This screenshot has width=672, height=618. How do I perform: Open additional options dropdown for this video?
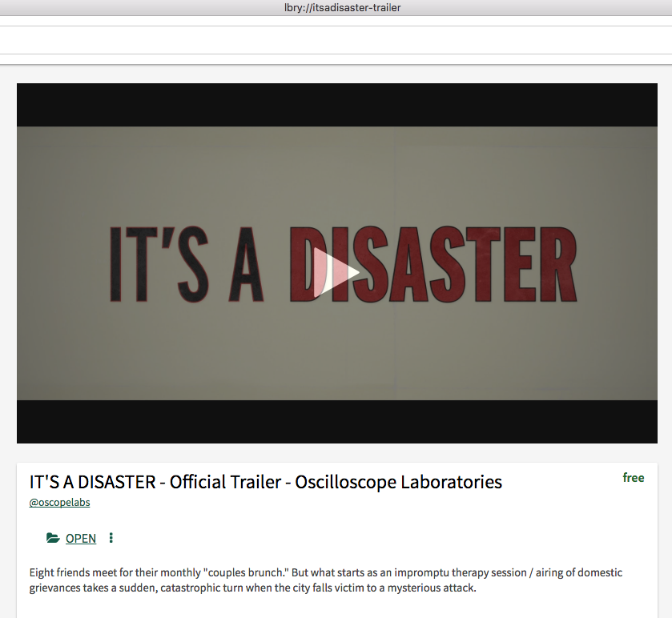click(x=111, y=538)
